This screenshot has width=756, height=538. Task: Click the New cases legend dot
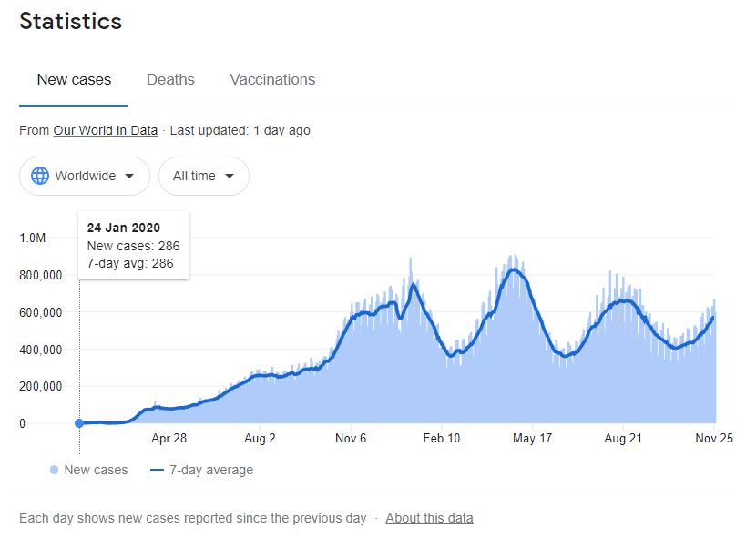(54, 471)
